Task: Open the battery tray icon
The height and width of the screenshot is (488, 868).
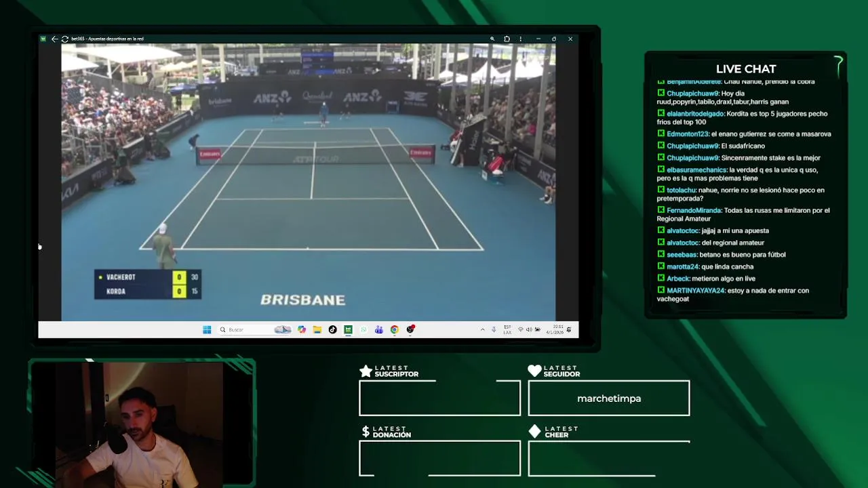Action: point(538,329)
